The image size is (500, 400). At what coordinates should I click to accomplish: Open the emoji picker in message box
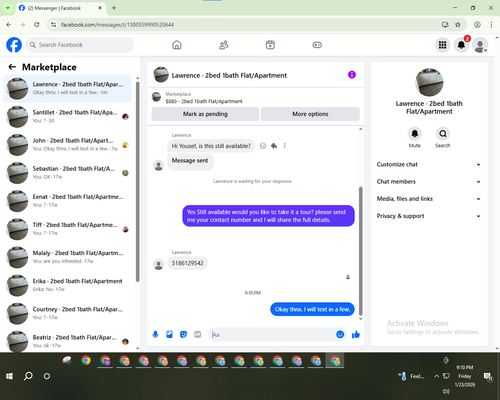340,334
